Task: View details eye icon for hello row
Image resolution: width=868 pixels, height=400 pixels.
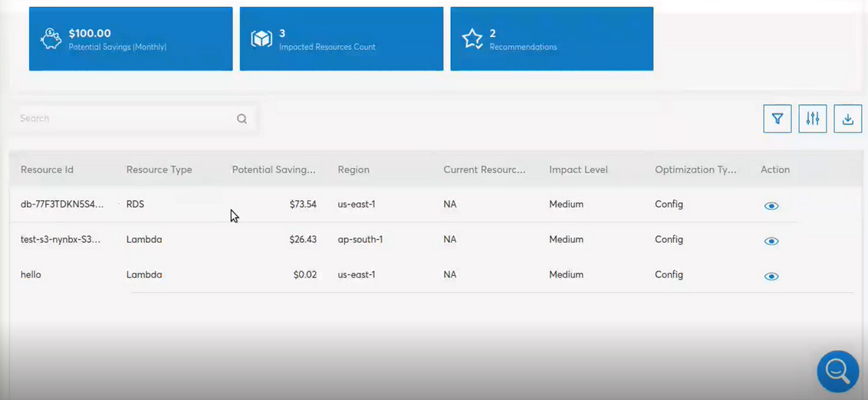Action: [x=771, y=277]
